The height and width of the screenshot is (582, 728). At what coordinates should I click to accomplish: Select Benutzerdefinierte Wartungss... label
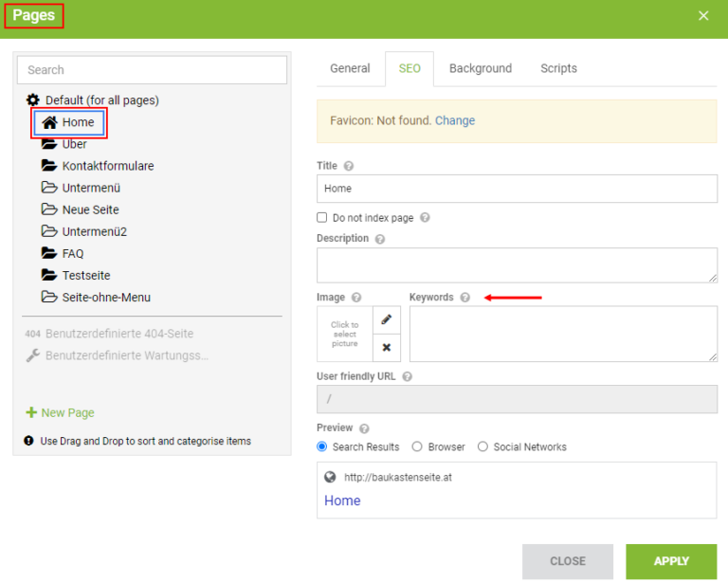pos(127,355)
